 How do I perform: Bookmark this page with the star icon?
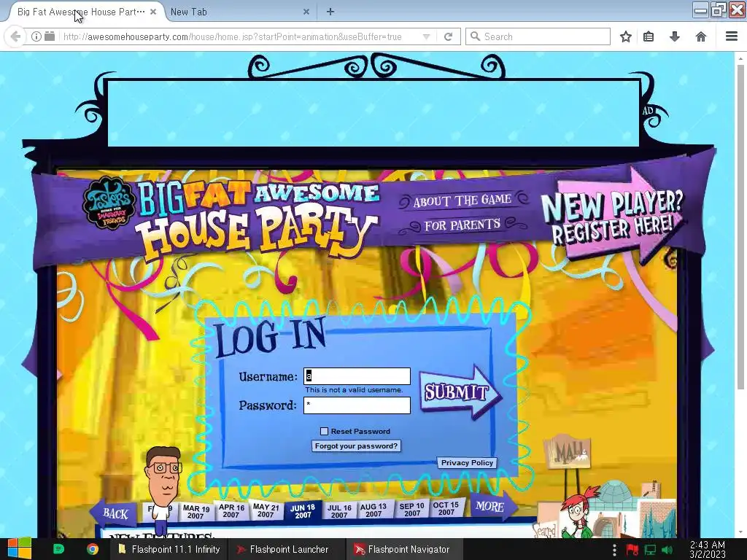[625, 36]
